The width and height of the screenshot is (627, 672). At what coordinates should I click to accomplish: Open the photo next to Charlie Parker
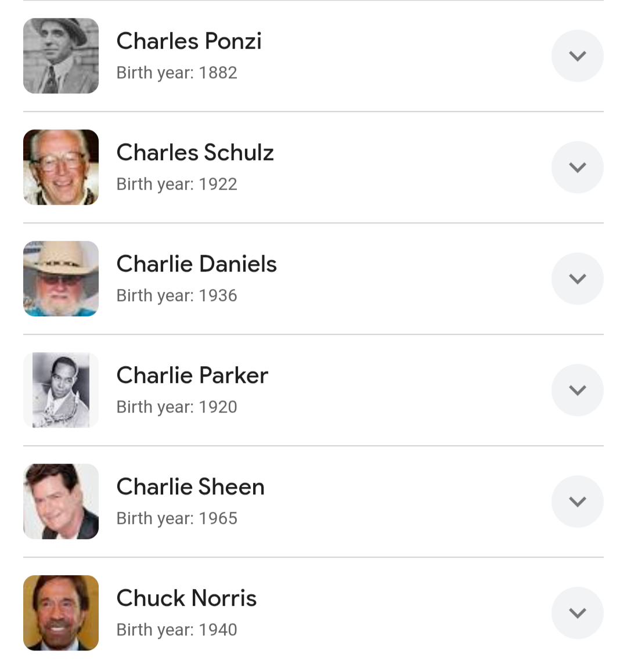click(x=61, y=390)
